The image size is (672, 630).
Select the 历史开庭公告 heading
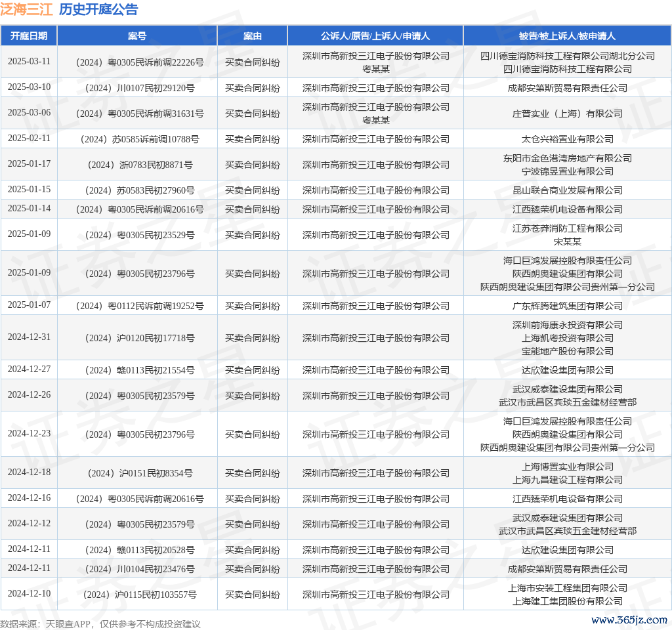98,9
